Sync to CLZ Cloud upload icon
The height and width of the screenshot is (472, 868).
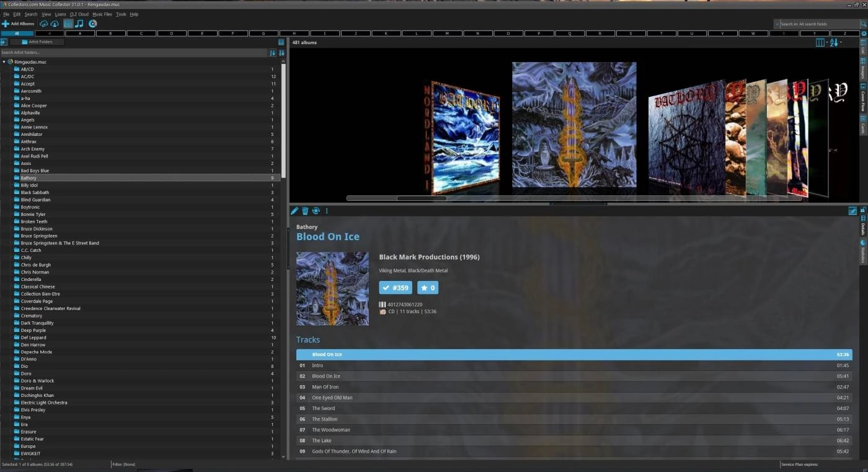(44, 24)
